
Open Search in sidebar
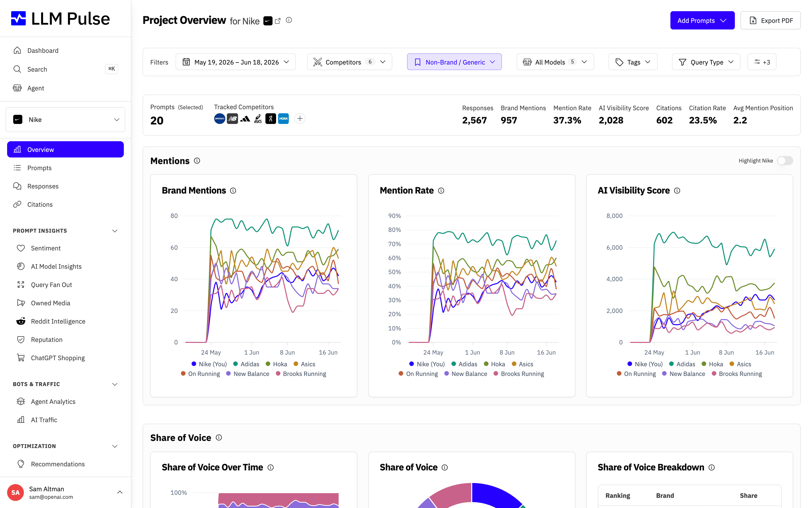pos(65,69)
